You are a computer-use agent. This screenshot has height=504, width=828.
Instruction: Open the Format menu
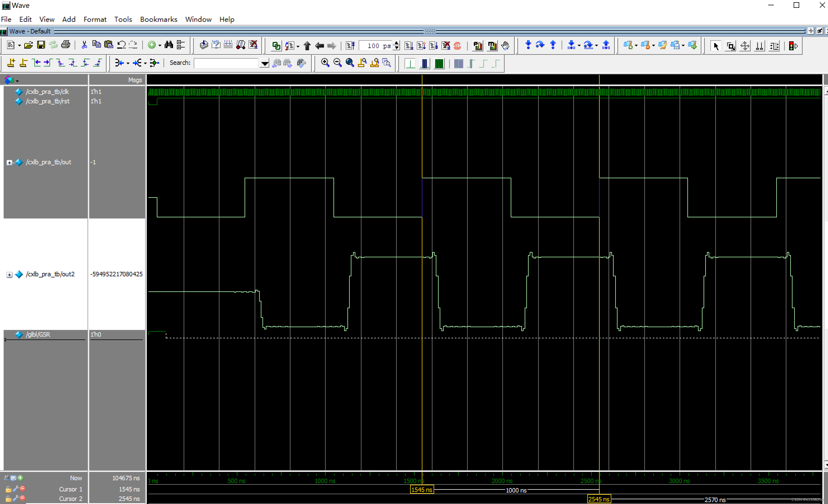95,20
